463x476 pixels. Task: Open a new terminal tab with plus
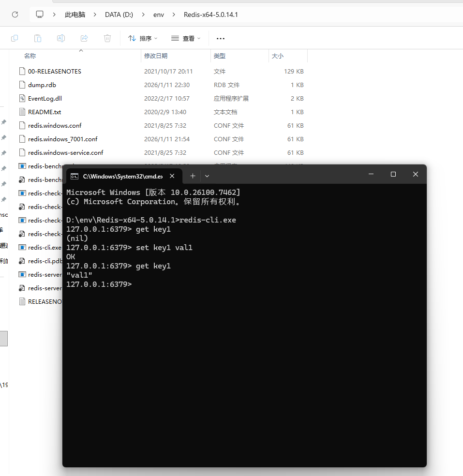tap(193, 176)
